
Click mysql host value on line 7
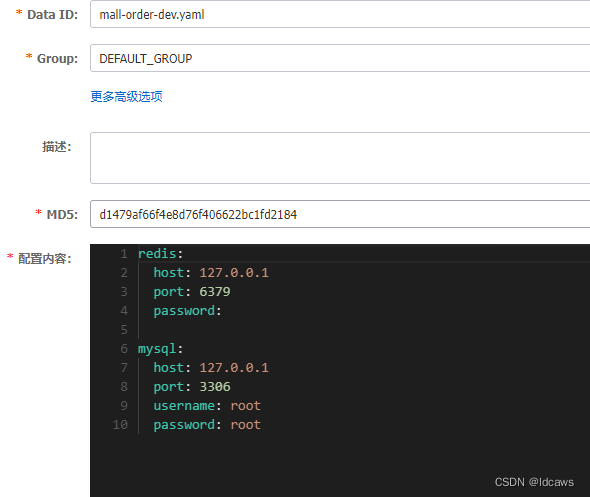click(x=234, y=368)
